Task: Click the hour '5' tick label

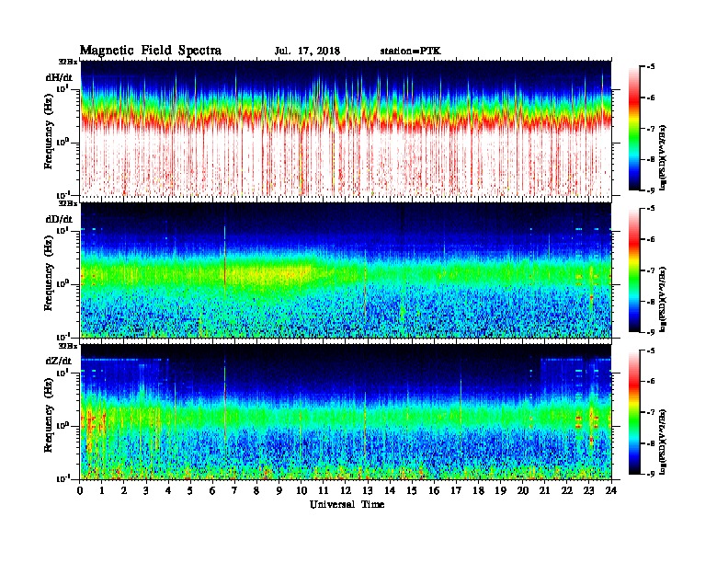Action: click(x=190, y=490)
